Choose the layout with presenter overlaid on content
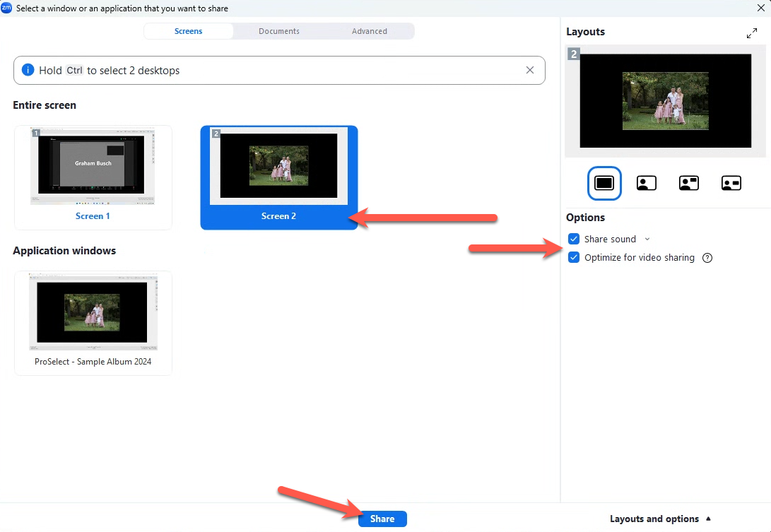This screenshot has height=532, width=771. click(x=646, y=183)
